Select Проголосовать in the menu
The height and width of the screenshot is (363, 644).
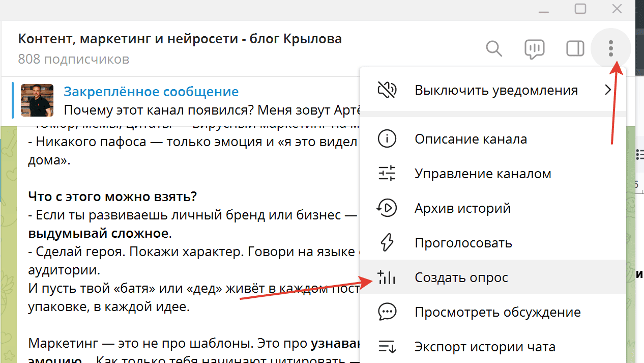point(492,243)
